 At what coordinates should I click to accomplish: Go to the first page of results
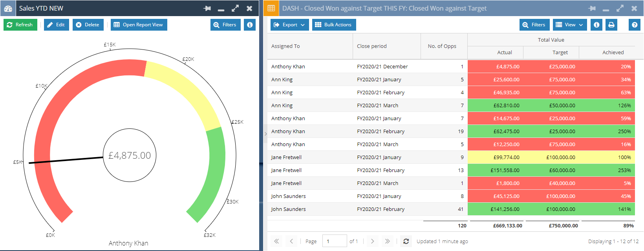[x=276, y=241]
